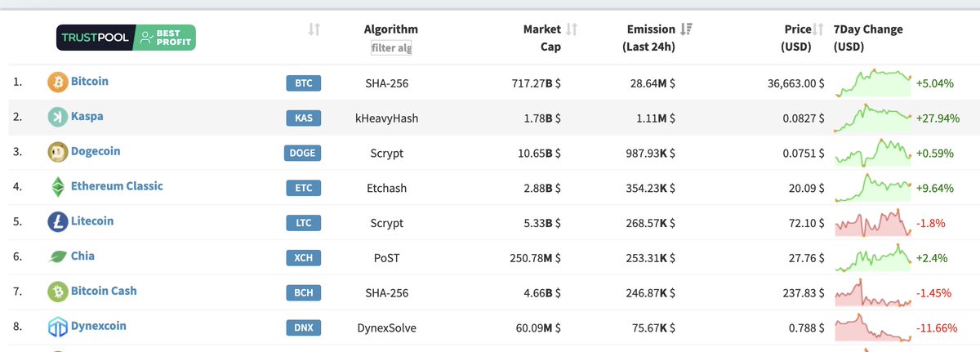Click the Chia leaf logo icon

click(58, 256)
